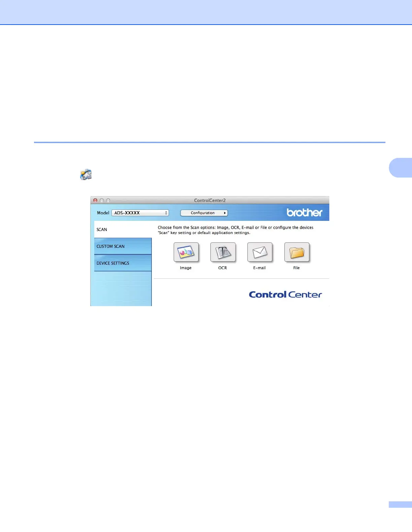
Task: Open the DEVICE SETTINGS tab
Action: click(123, 263)
